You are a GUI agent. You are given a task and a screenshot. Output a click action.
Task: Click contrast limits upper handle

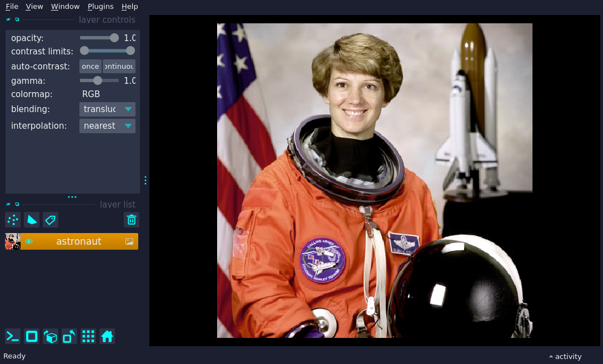[x=130, y=50]
